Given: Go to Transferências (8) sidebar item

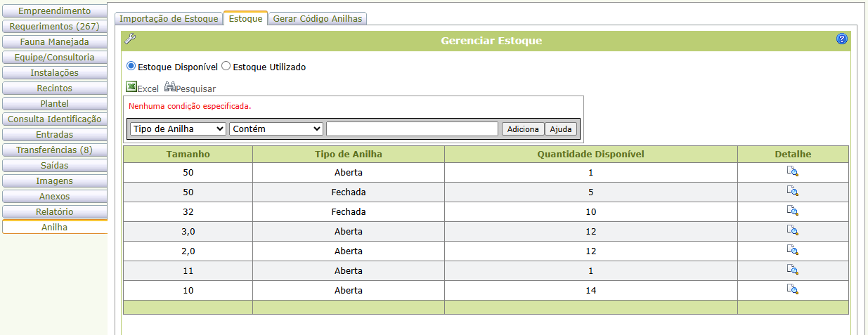Looking at the screenshot, I should tap(54, 150).
